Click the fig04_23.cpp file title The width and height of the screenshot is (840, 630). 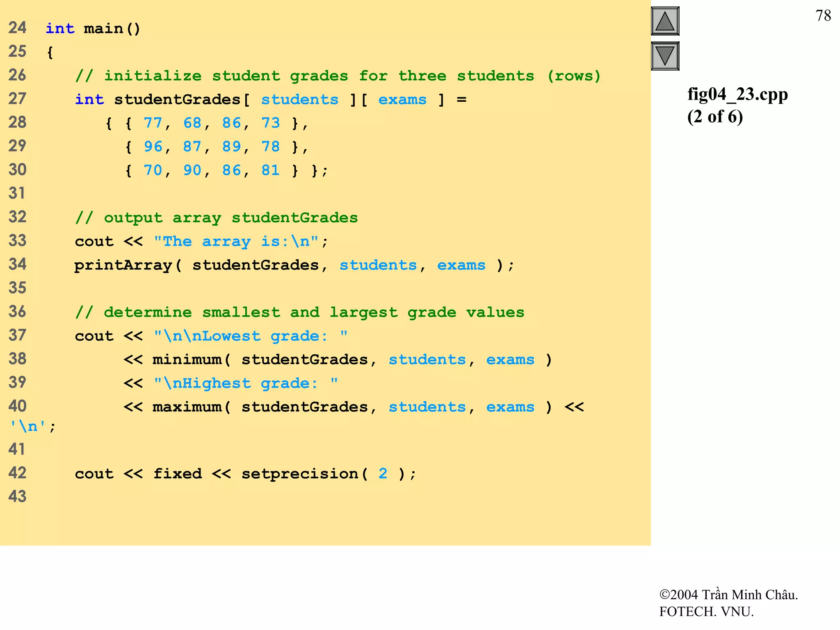click(x=737, y=94)
